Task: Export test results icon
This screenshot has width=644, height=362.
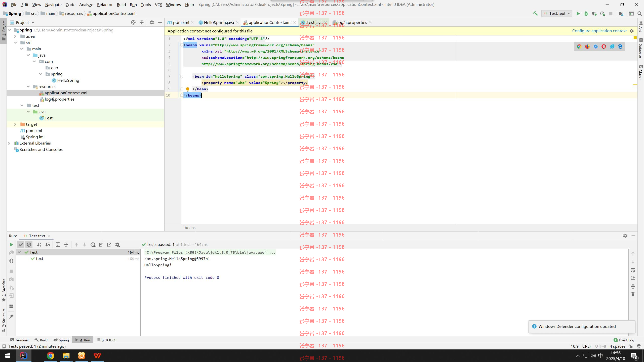Action: (109, 245)
